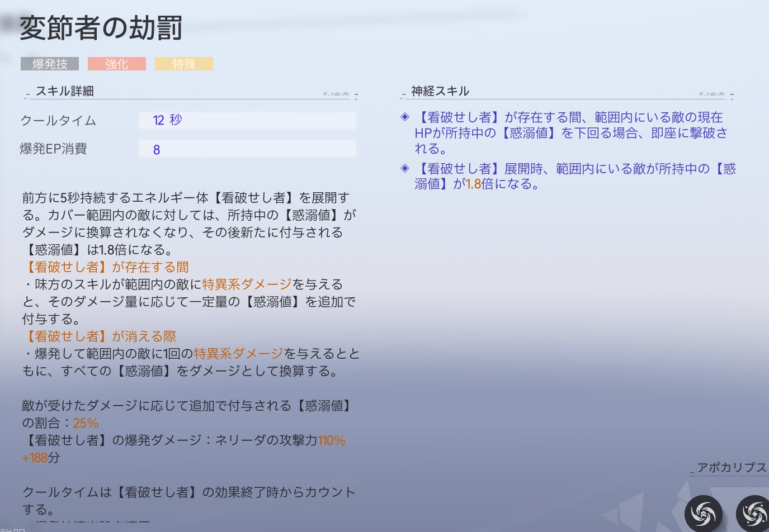This screenshot has height=532, width=769.
Task: Click the 【看破せし者】が消える際 highlighted heading
Action: (x=100, y=336)
